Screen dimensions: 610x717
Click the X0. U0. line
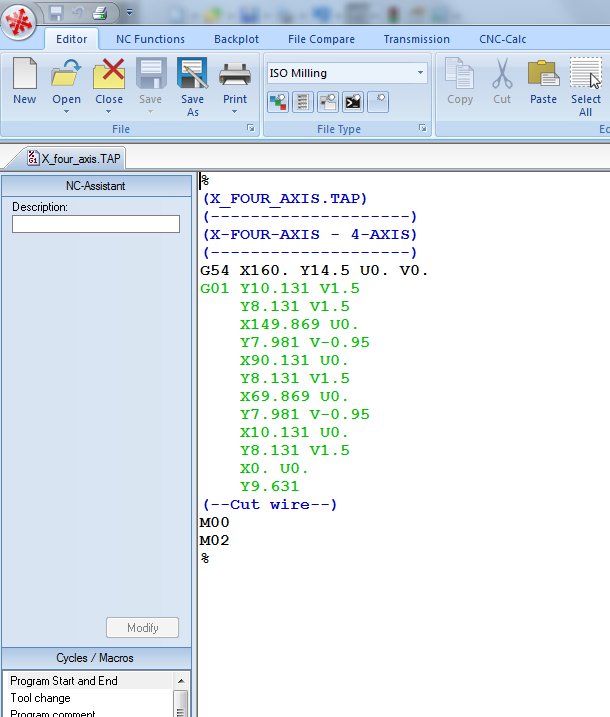(274, 469)
